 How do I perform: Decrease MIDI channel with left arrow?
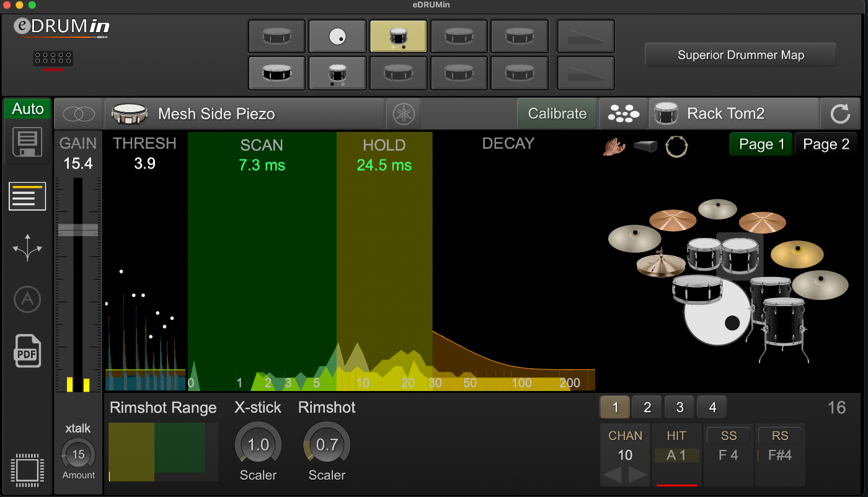pyautogui.click(x=612, y=475)
